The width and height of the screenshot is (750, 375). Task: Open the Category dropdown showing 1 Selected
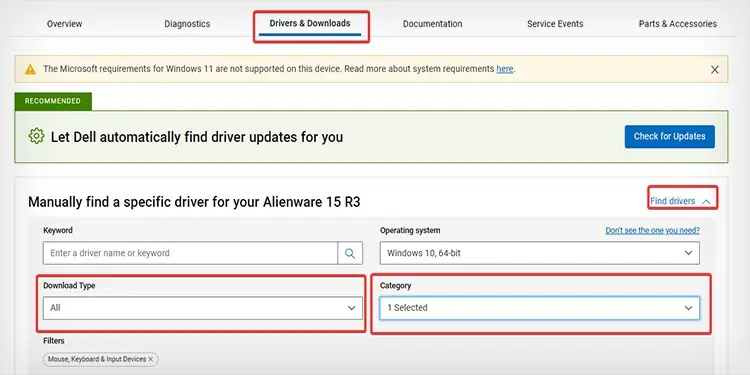tap(540, 308)
